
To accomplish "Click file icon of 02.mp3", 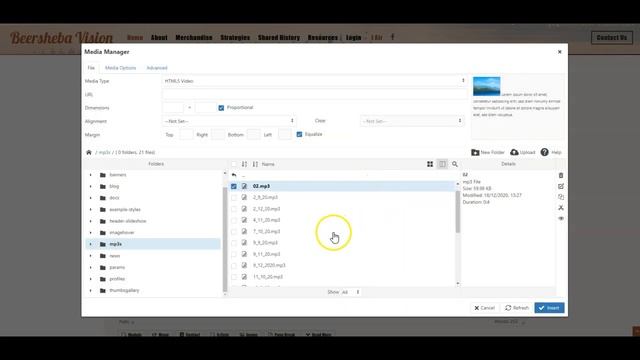I will click(244, 186).
